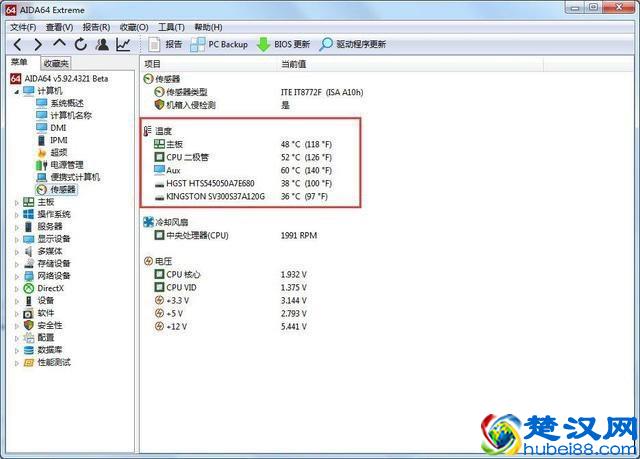The width and height of the screenshot is (640, 459).
Task: Select the Aux temperature row
Action: [243, 170]
